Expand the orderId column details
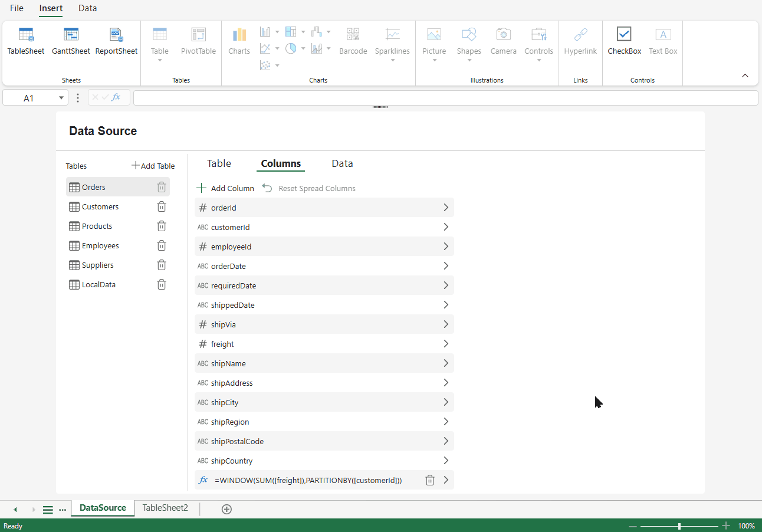 tap(446, 208)
